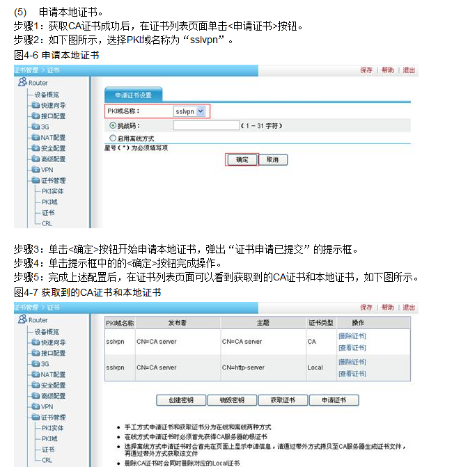The height and width of the screenshot is (476, 461).
Task: Click Router label in lower tree
Action: 38,320
